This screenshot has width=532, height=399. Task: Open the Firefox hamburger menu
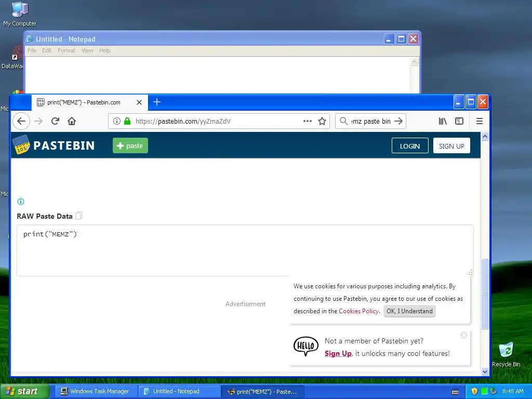point(480,121)
